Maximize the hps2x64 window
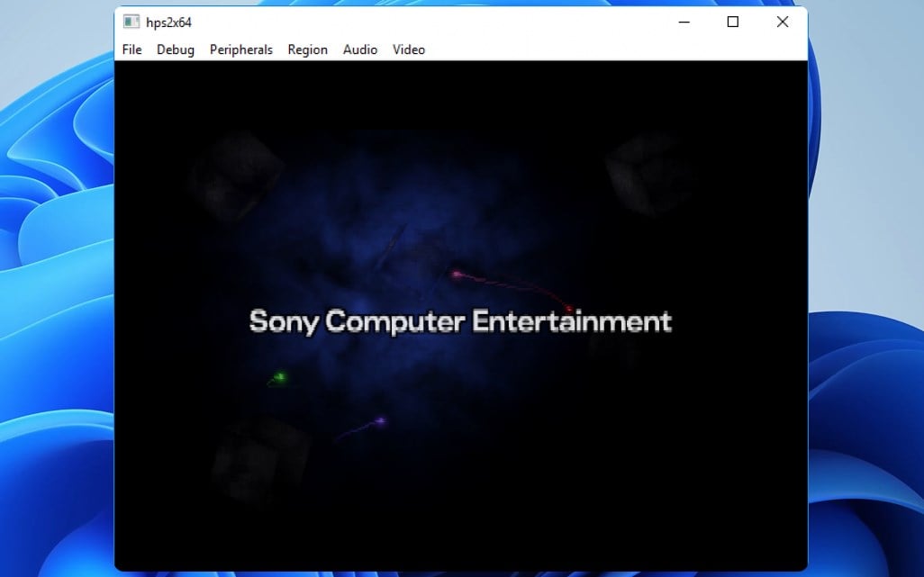 pos(733,22)
